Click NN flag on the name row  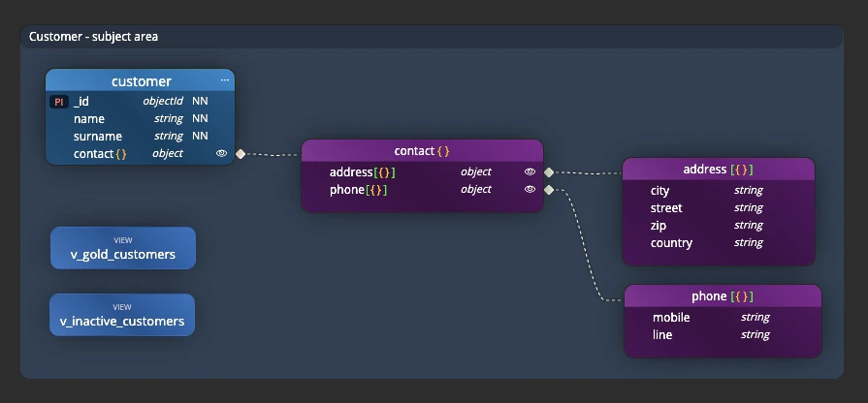pyautogui.click(x=200, y=119)
